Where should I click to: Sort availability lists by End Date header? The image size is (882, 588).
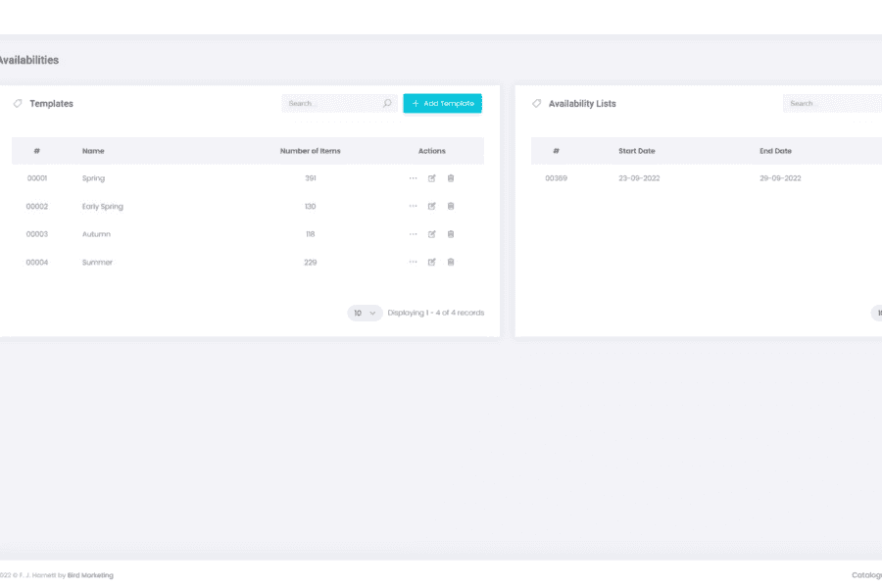(x=775, y=151)
